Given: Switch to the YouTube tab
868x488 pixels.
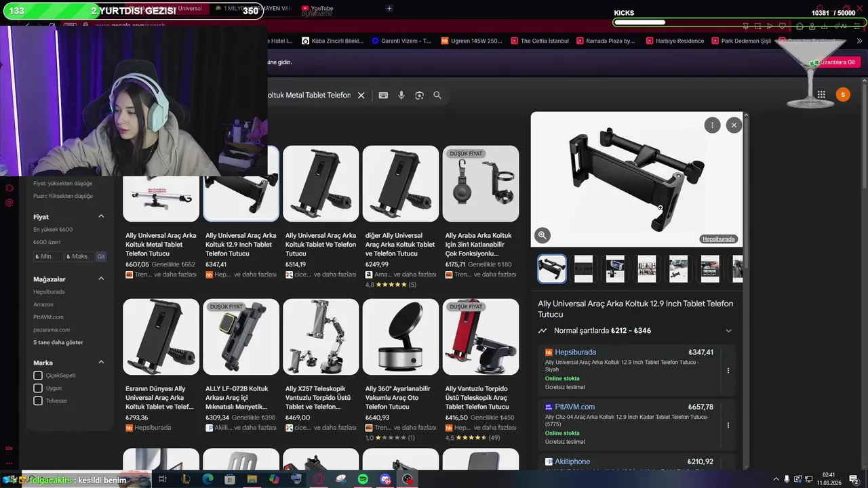Looking at the screenshot, I should 322,8.
